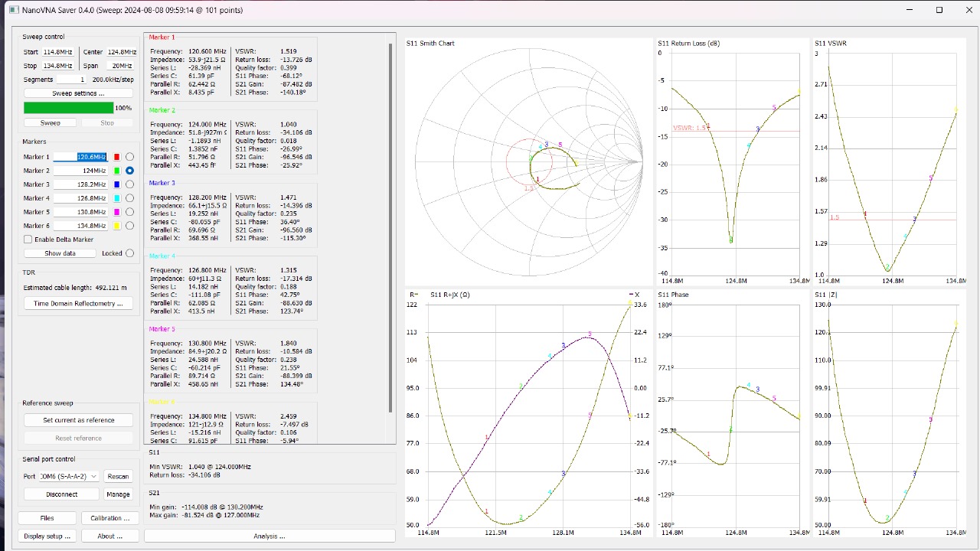
Task: Click the Center frequency field
Action: (122, 52)
